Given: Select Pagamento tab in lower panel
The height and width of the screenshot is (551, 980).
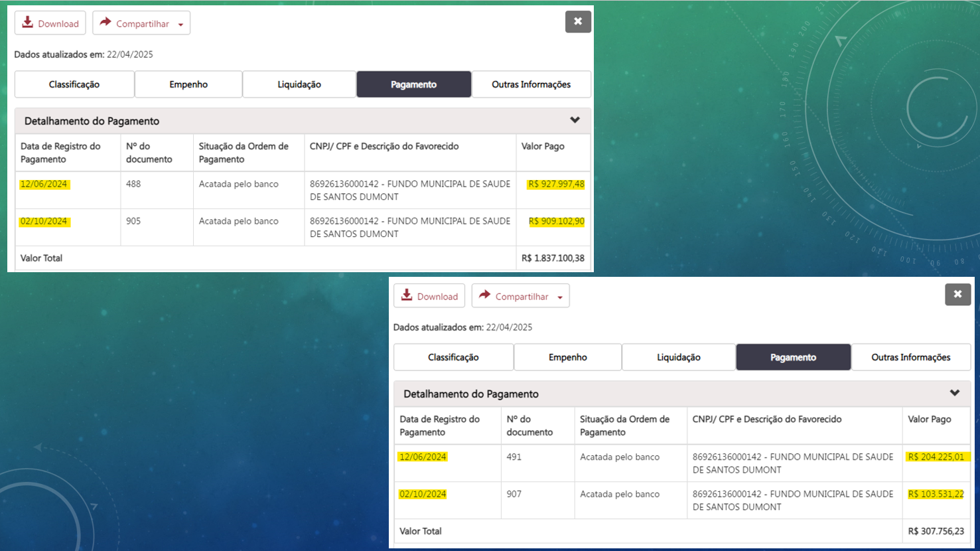Looking at the screenshot, I should point(794,357).
